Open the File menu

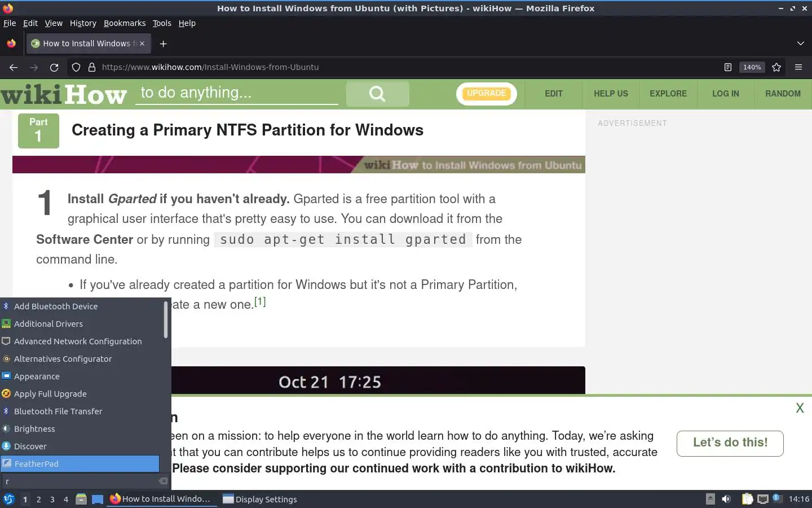pos(10,23)
